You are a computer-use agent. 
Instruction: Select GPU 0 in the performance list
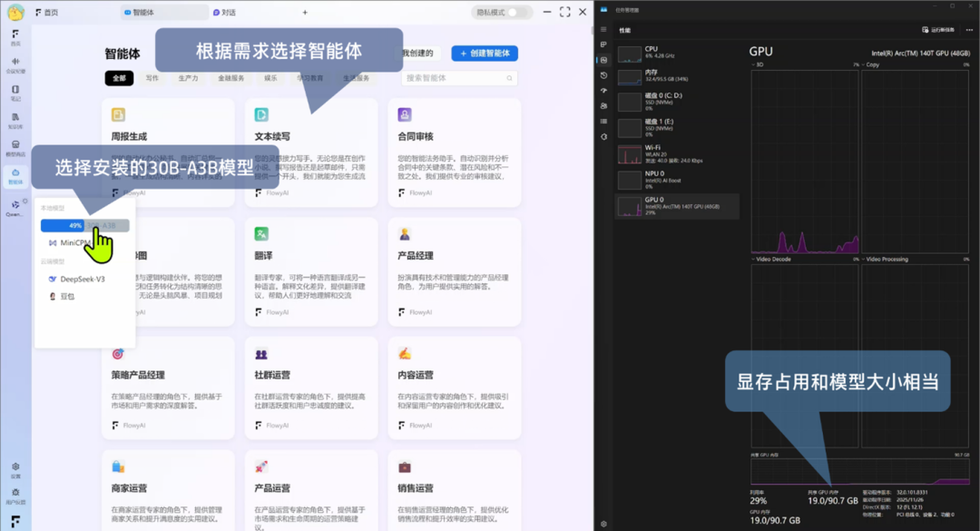(677, 206)
